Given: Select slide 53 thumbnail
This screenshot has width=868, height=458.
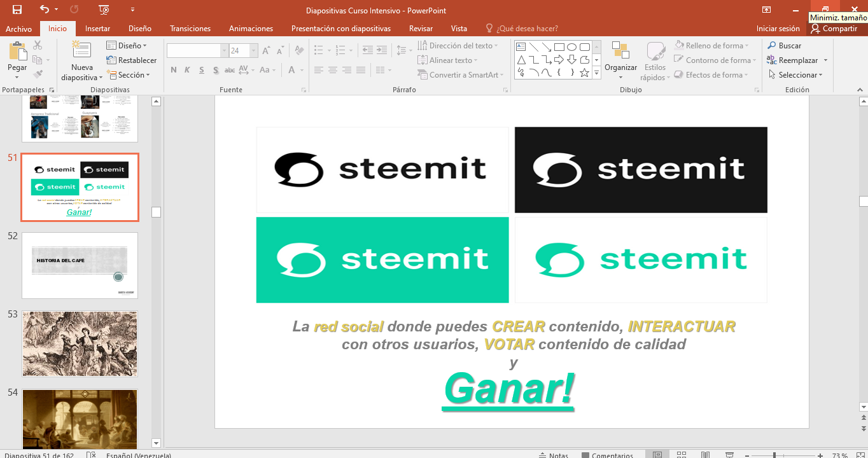Looking at the screenshot, I should point(80,344).
